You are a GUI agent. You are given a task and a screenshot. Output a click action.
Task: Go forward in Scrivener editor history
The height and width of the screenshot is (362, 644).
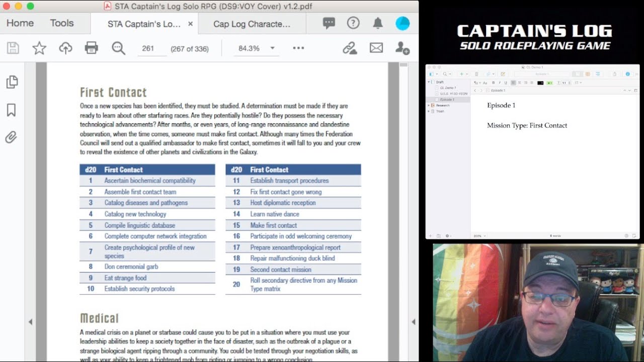click(x=481, y=90)
